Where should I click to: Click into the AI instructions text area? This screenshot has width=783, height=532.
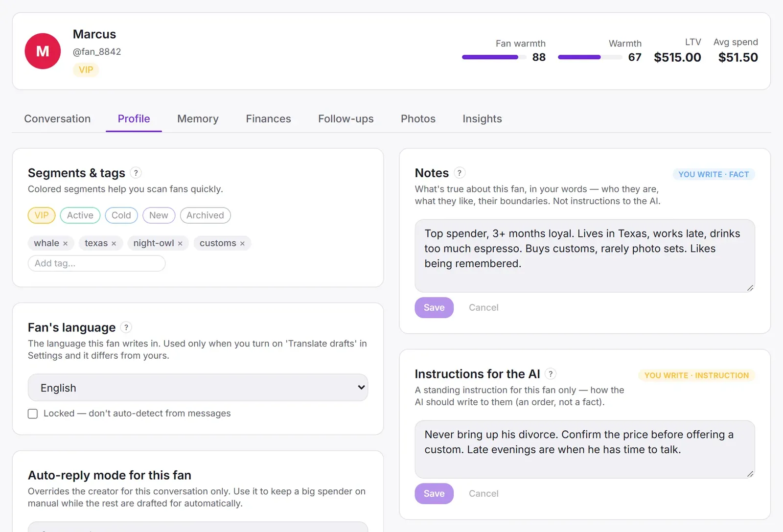click(585, 449)
